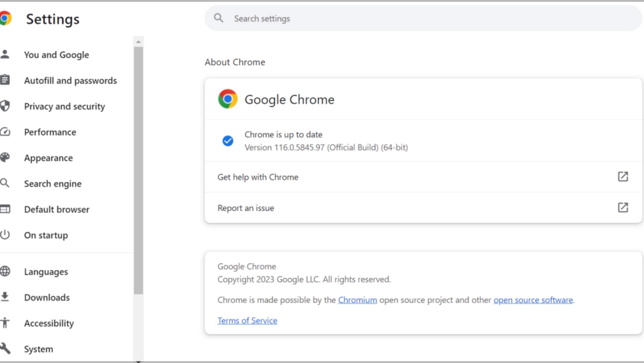644x363 pixels.
Task: Click the About Chrome heading
Action: 235,62
